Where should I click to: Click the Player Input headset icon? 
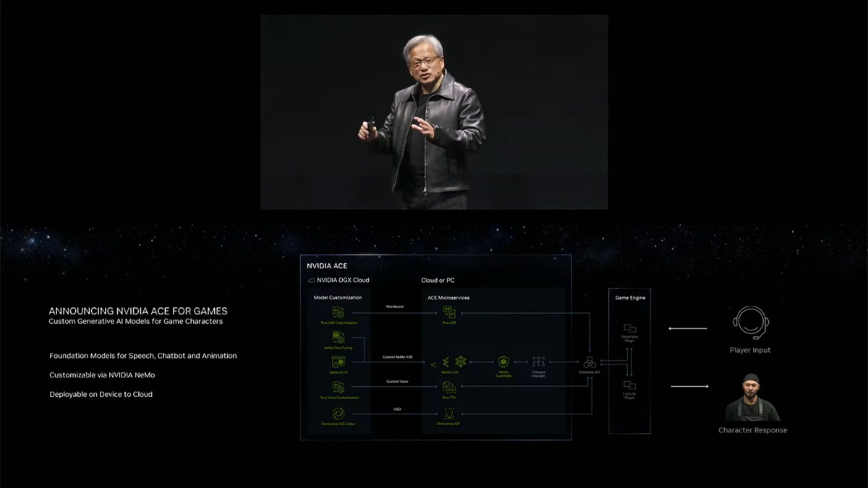coord(750,323)
